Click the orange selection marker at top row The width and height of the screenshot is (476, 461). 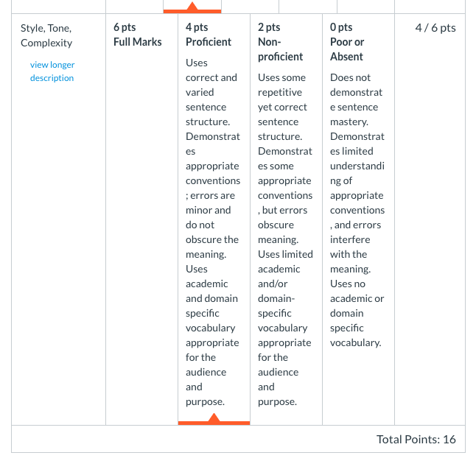[192, 7]
